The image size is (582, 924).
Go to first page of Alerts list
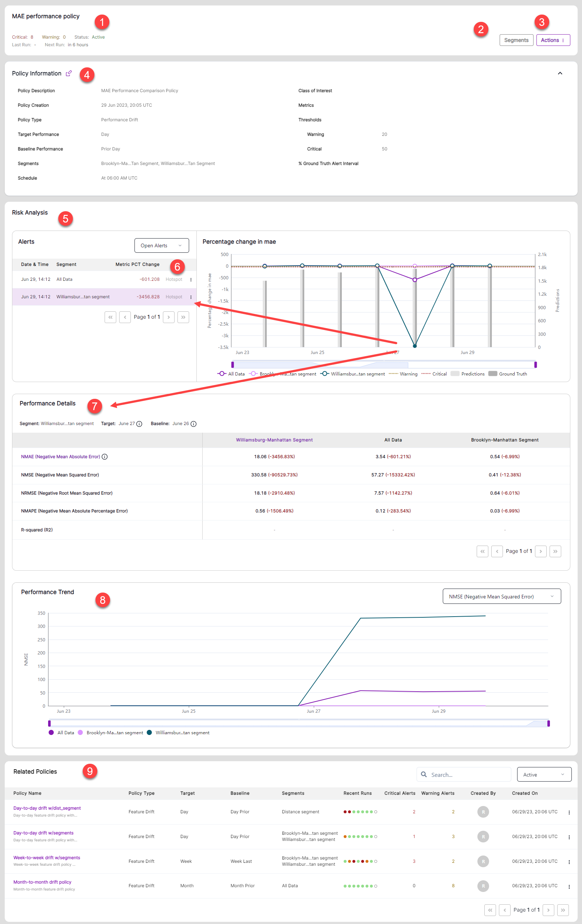[110, 317]
